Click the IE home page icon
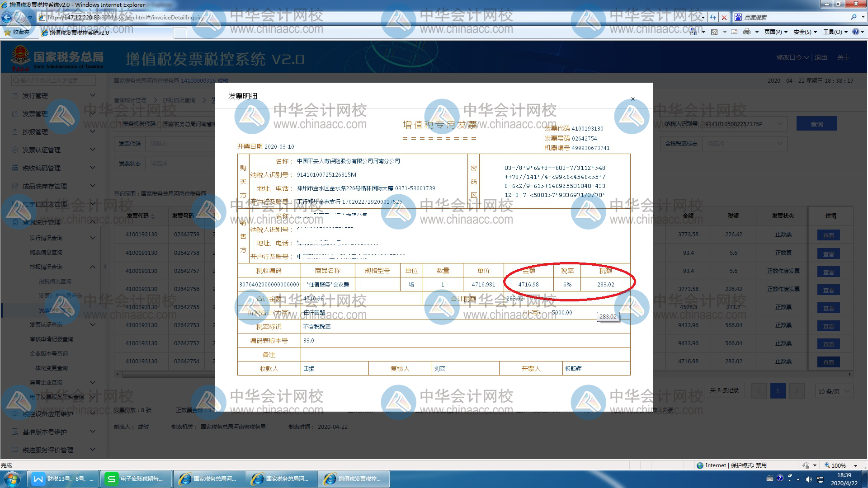The height and width of the screenshot is (488, 868). 693,32
